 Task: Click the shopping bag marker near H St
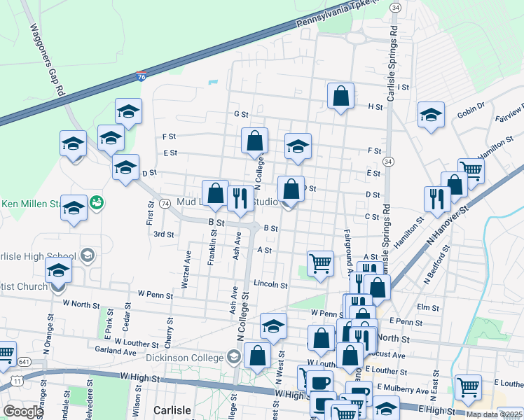click(x=340, y=97)
